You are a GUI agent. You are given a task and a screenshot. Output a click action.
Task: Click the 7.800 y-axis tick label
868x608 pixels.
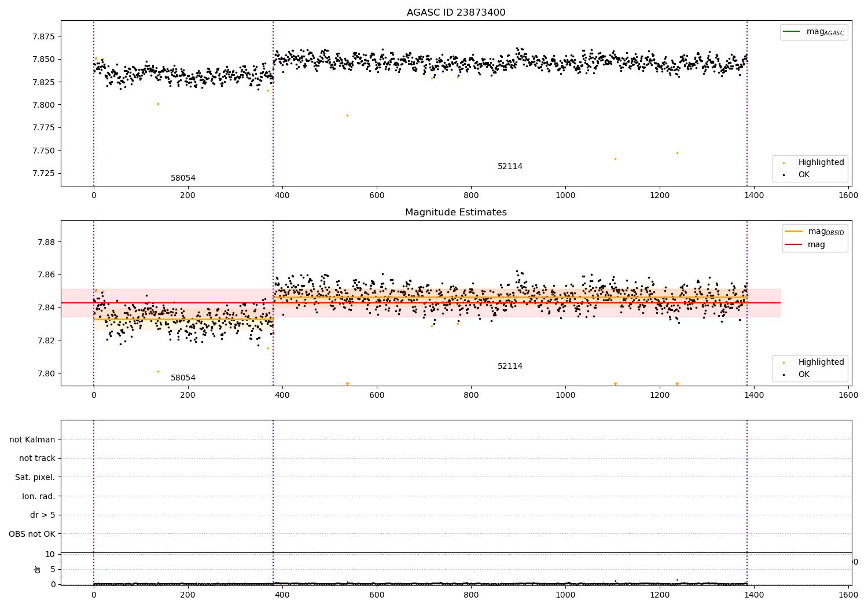point(43,105)
